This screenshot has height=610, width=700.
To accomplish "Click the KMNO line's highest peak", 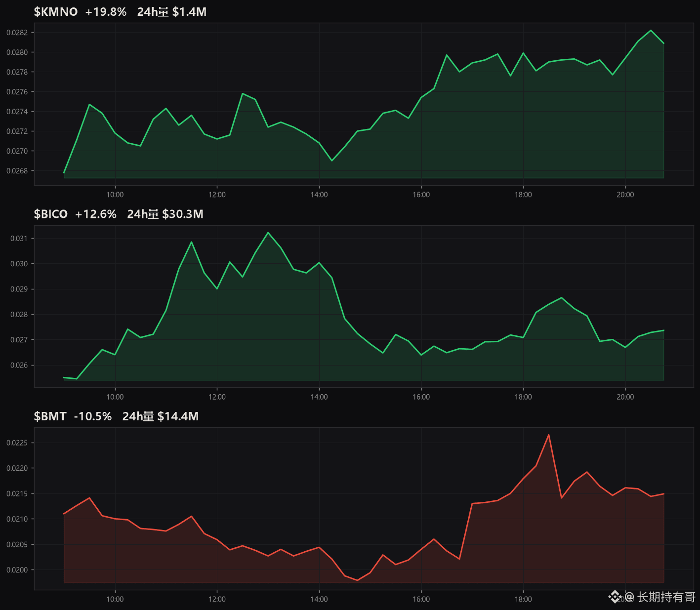I will 651,30.
